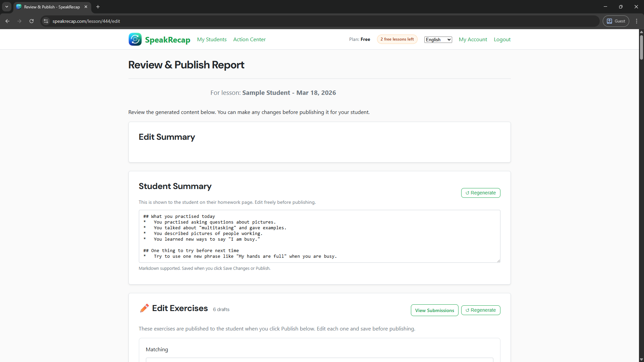Click the '2 free lessons left' badge
This screenshot has height=362, width=644.
pos(397,39)
